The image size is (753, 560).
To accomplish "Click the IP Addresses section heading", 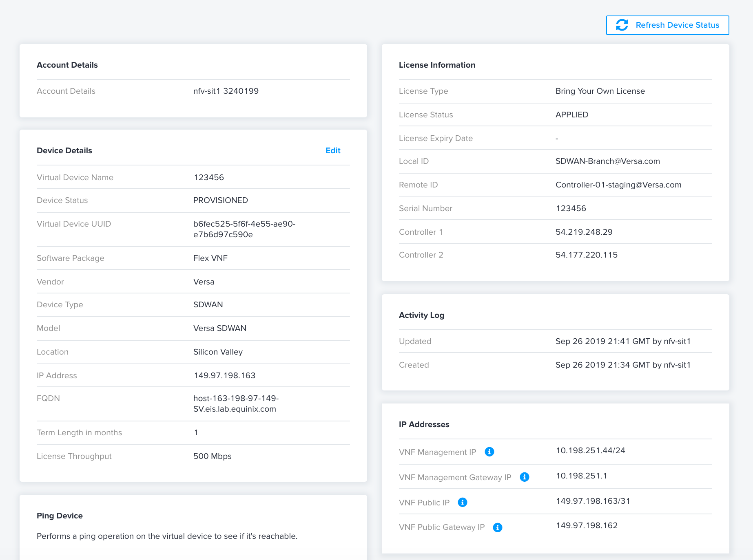I will (424, 424).
